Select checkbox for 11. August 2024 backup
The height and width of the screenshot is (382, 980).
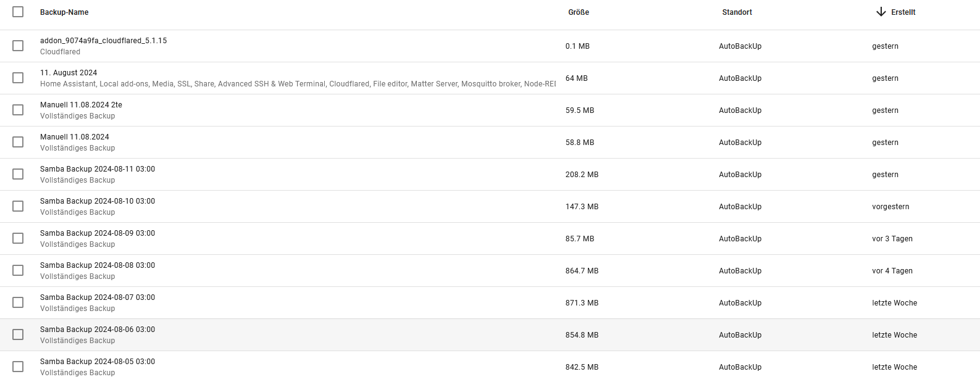pyautogui.click(x=18, y=78)
